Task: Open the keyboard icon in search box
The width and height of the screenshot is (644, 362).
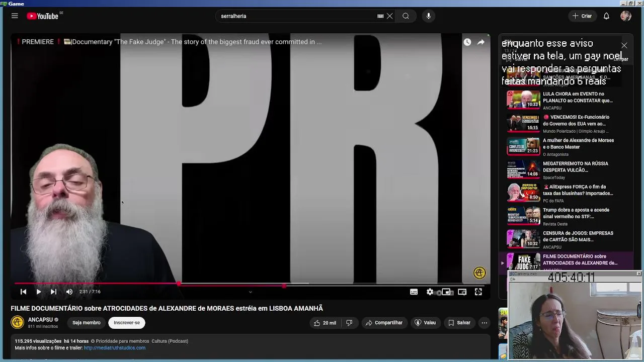Action: pos(380,16)
